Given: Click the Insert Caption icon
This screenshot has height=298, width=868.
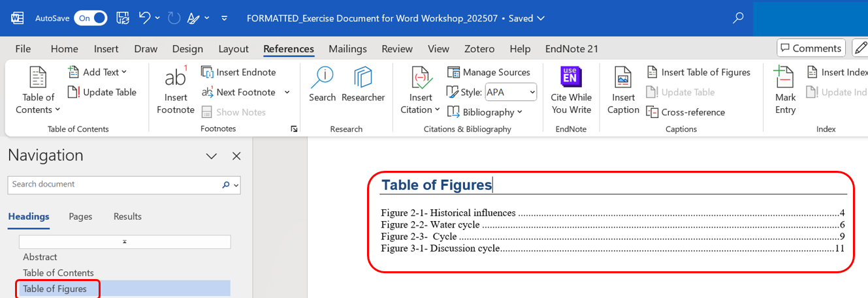Looking at the screenshot, I should (623, 78).
